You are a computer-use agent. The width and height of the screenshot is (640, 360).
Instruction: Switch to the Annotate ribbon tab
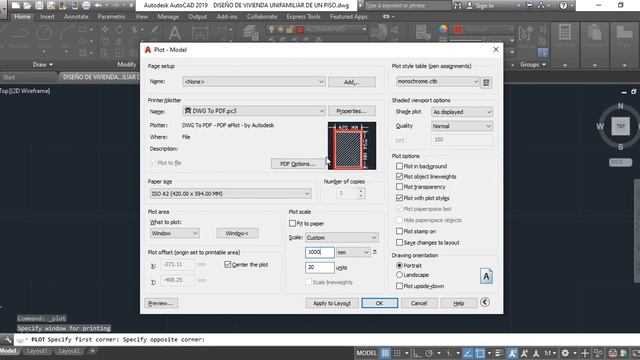[76, 17]
